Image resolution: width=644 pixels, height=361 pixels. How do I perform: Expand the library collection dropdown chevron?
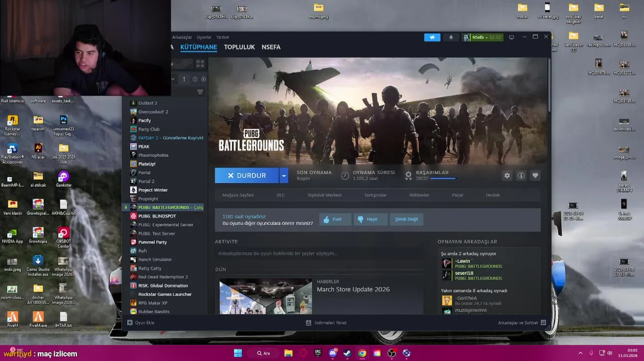tap(173, 79)
